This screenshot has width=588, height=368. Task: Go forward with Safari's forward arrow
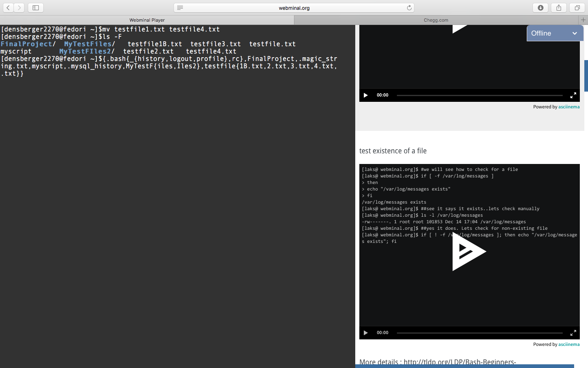click(19, 8)
